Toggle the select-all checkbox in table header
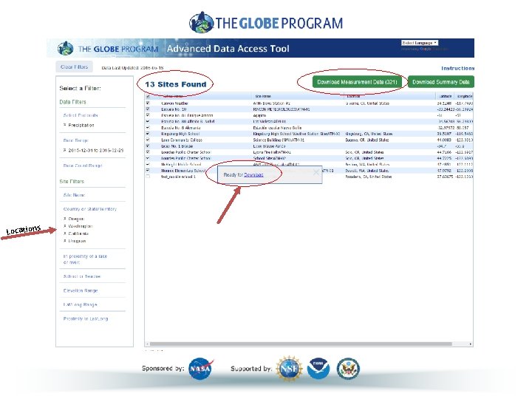532x399 pixels. pyautogui.click(x=148, y=96)
